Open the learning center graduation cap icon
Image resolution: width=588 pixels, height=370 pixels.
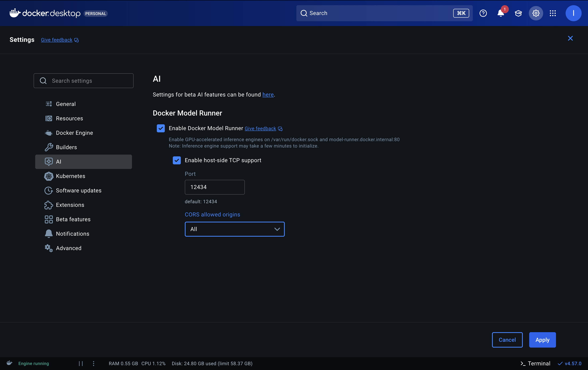518,13
